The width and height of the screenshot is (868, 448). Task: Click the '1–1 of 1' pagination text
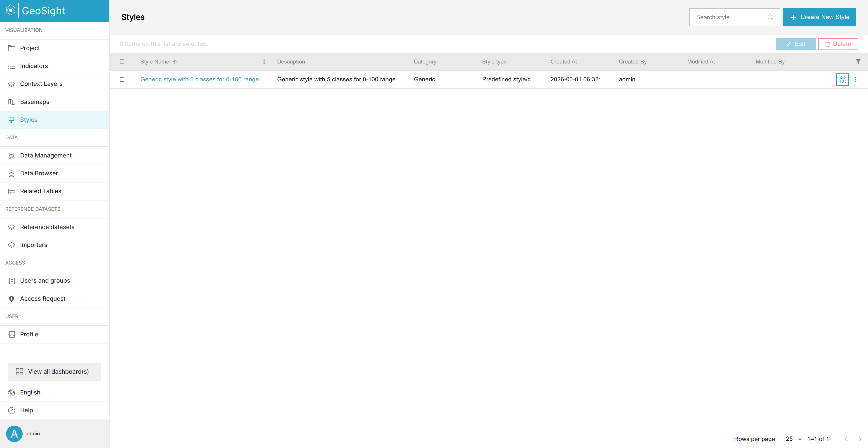(818, 439)
